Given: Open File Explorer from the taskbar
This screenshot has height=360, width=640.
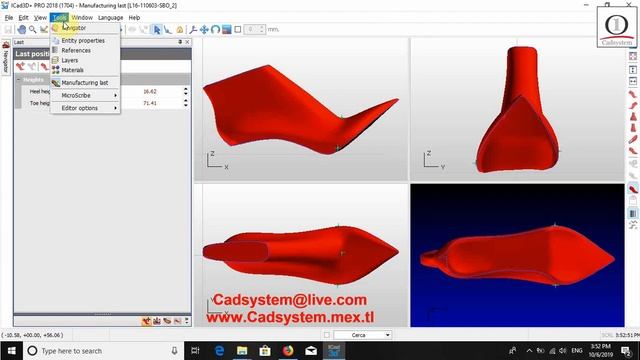Looking at the screenshot, I should click(242, 351).
